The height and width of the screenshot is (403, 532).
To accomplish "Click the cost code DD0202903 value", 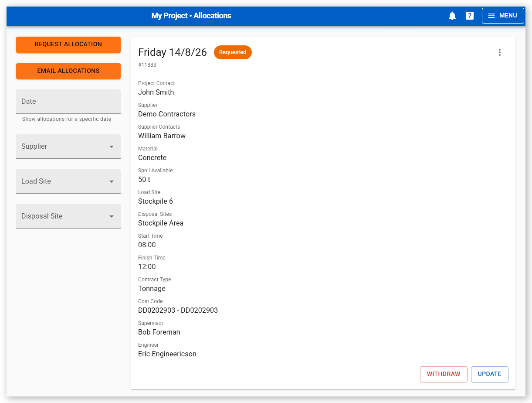I will tap(178, 311).
